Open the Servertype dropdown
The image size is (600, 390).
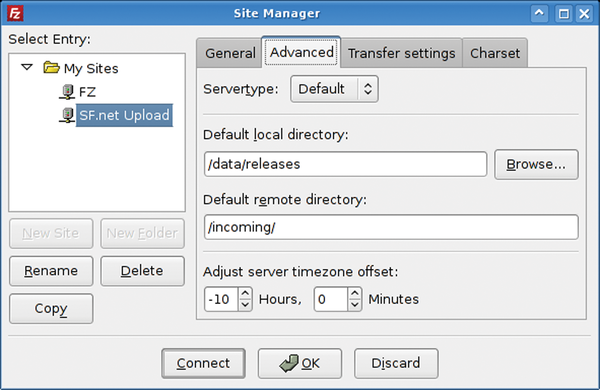pyautogui.click(x=334, y=89)
